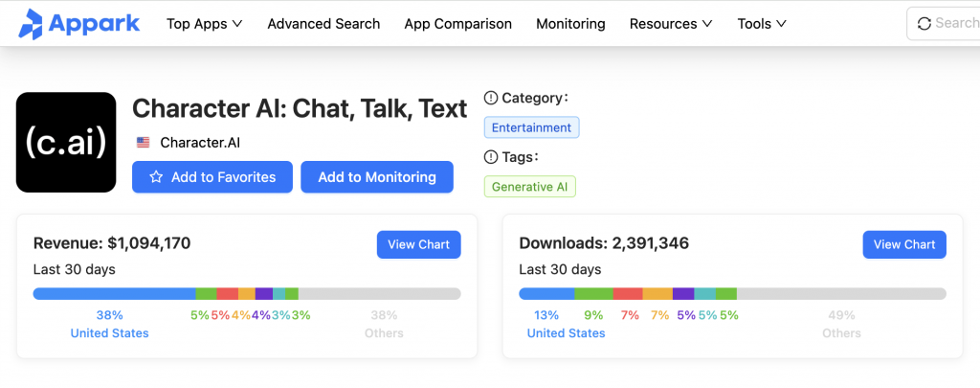The image size is (980, 388).
Task: Expand the Top Apps dropdown menu
Action: point(204,24)
